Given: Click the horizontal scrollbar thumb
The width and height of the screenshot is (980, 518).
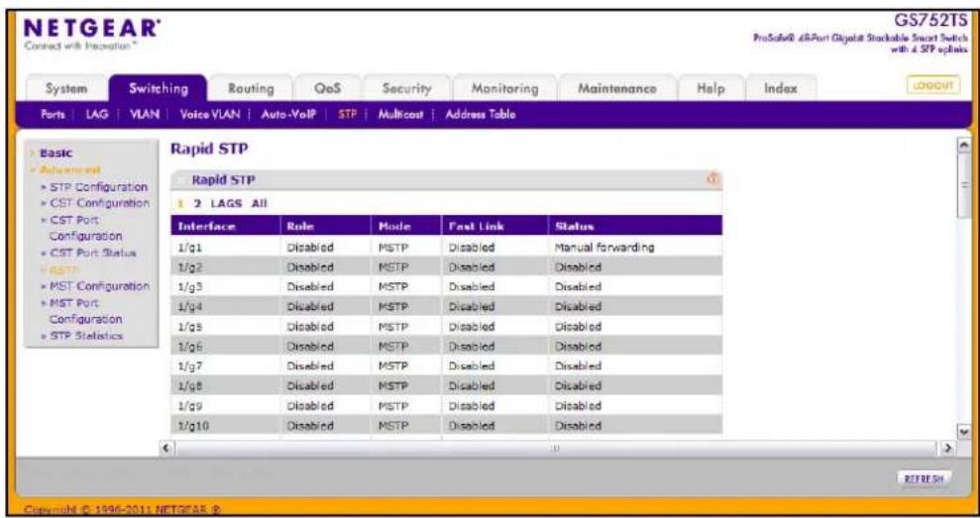Looking at the screenshot, I should click(556, 448).
